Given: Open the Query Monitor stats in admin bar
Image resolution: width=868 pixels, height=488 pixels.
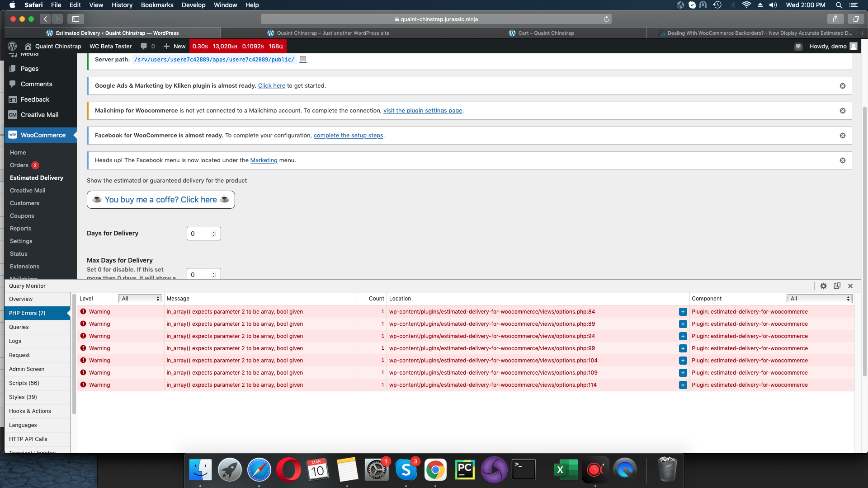Looking at the screenshot, I should coord(237,46).
